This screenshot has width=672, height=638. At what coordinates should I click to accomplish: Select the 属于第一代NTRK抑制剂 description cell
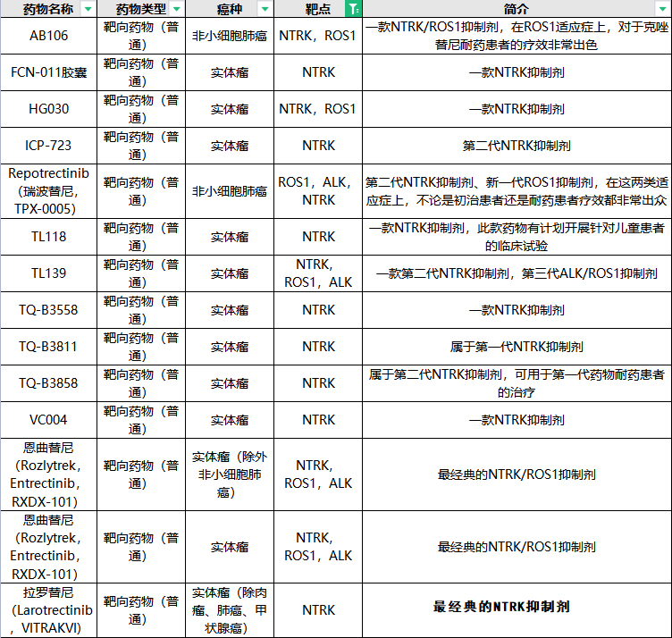click(x=517, y=347)
